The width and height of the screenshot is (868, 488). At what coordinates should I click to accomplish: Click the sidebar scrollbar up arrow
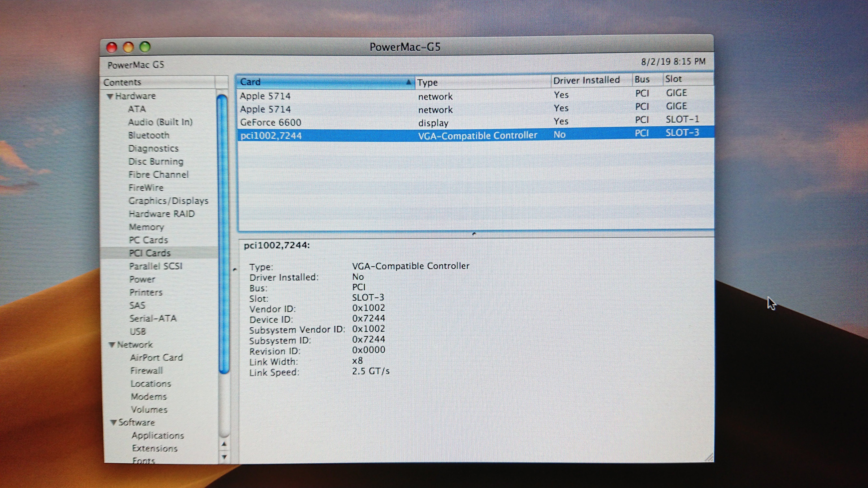pyautogui.click(x=224, y=444)
